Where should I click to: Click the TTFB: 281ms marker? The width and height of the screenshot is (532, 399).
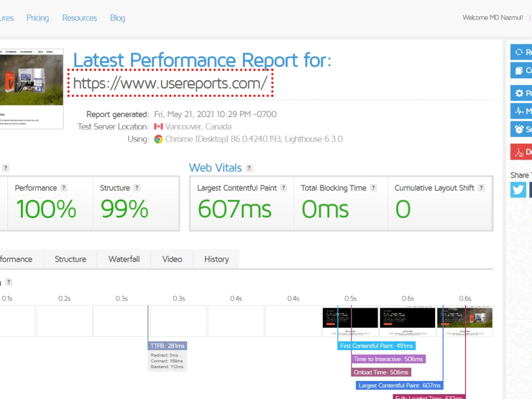(167, 346)
